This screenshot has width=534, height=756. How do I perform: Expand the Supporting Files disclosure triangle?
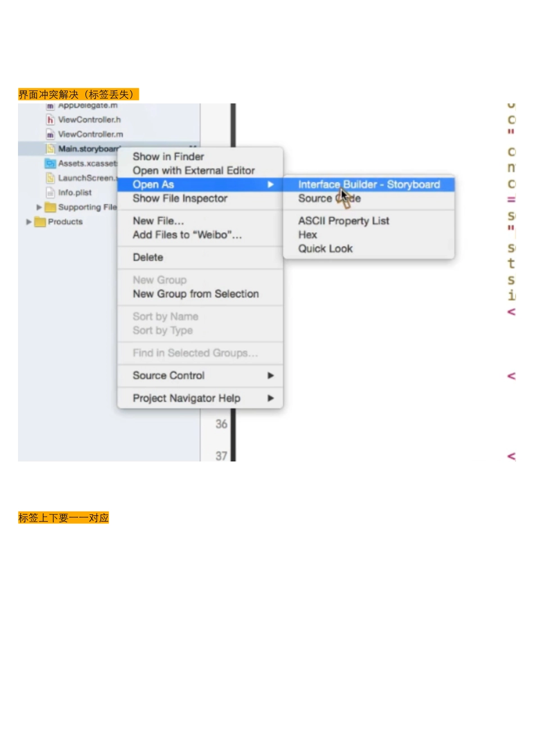click(x=39, y=207)
